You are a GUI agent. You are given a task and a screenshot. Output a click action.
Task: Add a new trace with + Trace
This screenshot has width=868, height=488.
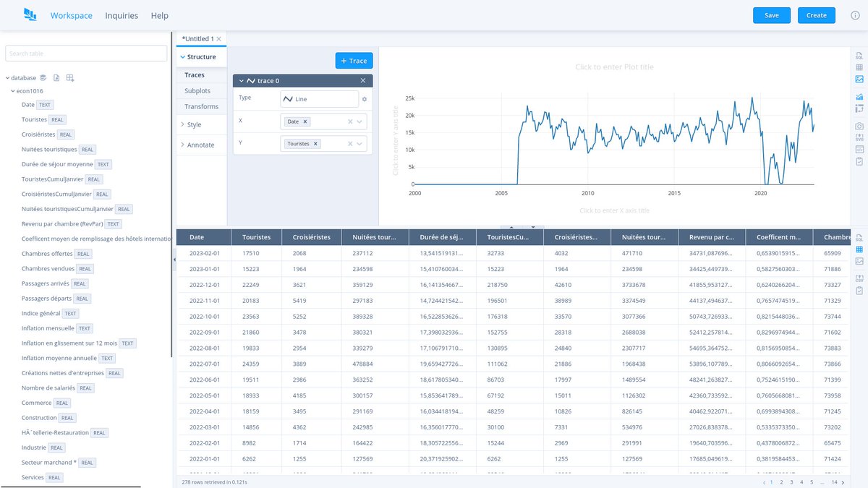coord(354,61)
